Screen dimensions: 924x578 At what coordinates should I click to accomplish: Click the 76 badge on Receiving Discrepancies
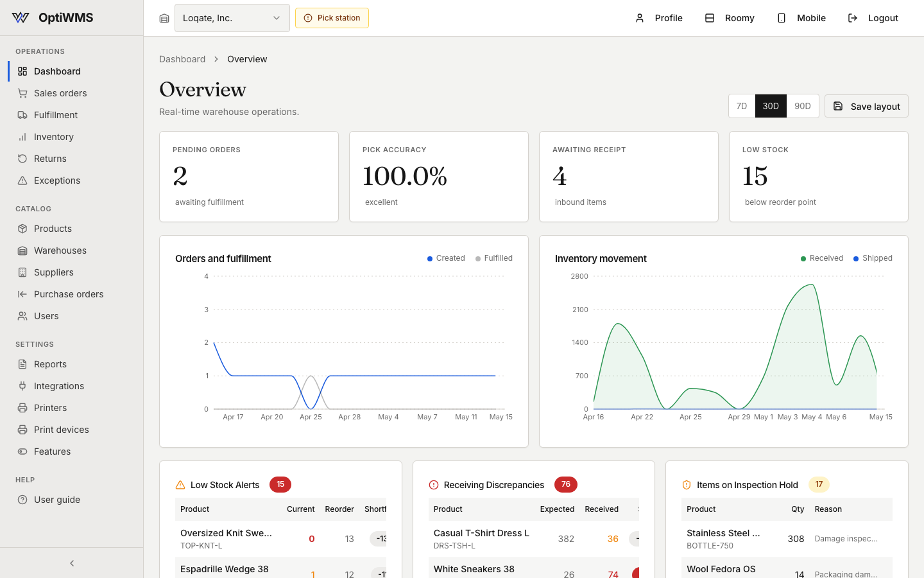click(566, 484)
